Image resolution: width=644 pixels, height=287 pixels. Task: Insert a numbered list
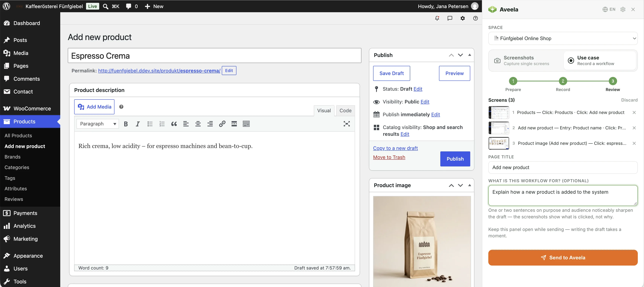pyautogui.click(x=162, y=124)
